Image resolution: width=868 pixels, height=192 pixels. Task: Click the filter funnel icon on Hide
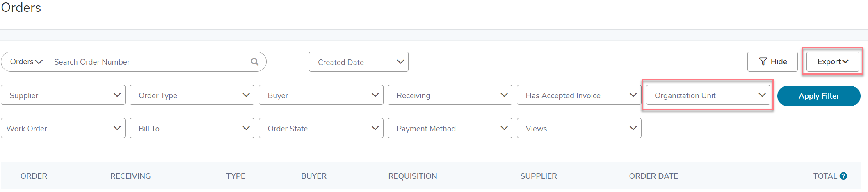click(x=763, y=61)
